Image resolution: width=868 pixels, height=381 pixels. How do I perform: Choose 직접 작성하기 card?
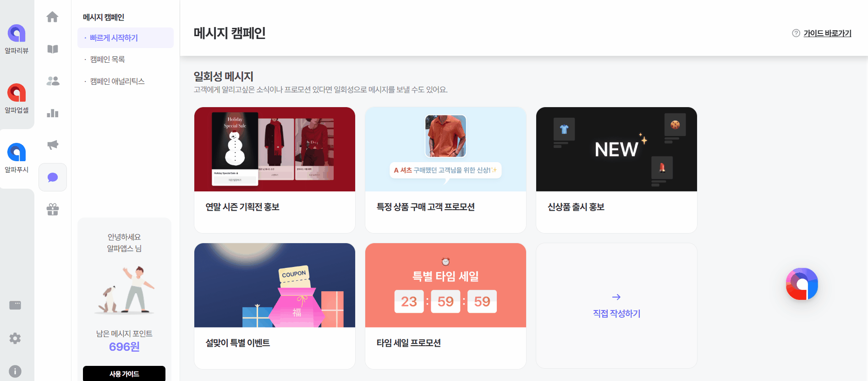pos(616,306)
